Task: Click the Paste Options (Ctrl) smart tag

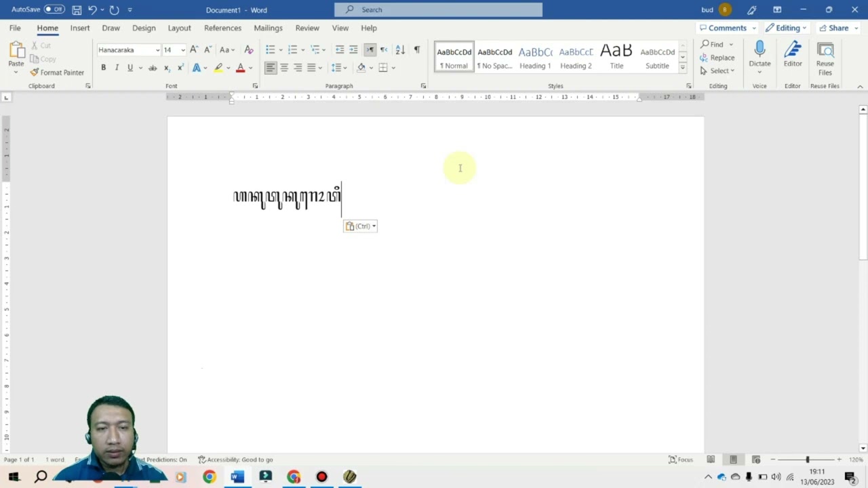Action: point(360,226)
